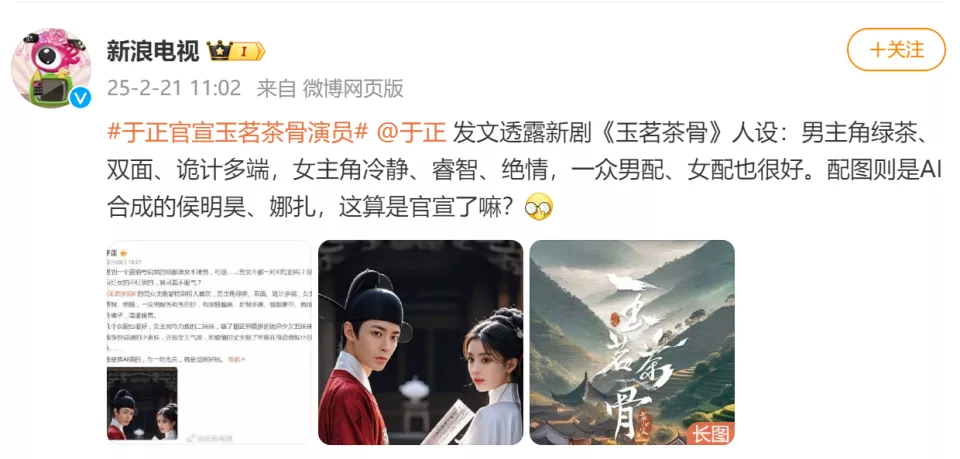Open the @于正 mention link
This screenshot has height=459, width=960.
pyautogui.click(x=411, y=132)
